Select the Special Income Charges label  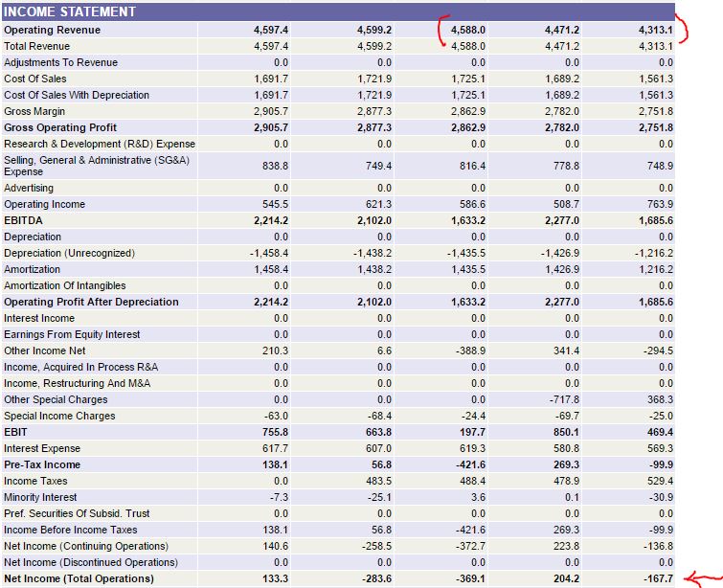(59, 416)
